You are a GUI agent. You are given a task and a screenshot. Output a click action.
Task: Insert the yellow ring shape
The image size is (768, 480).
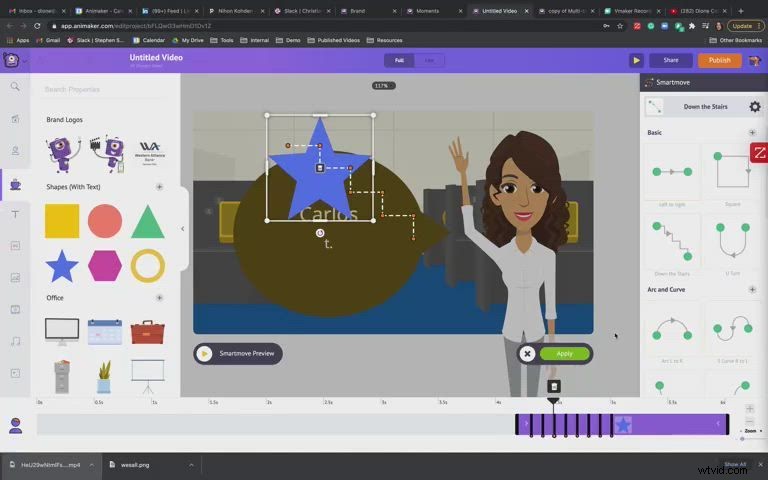tap(147, 266)
